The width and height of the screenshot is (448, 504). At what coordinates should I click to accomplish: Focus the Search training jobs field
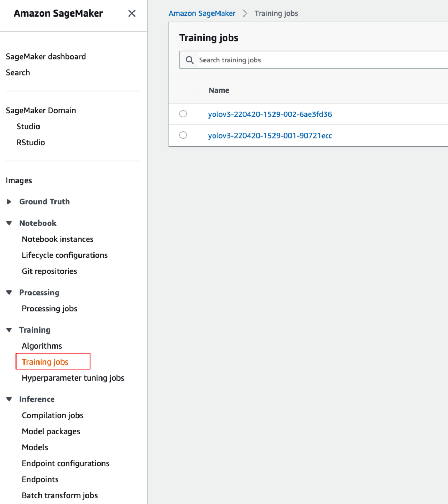[314, 60]
